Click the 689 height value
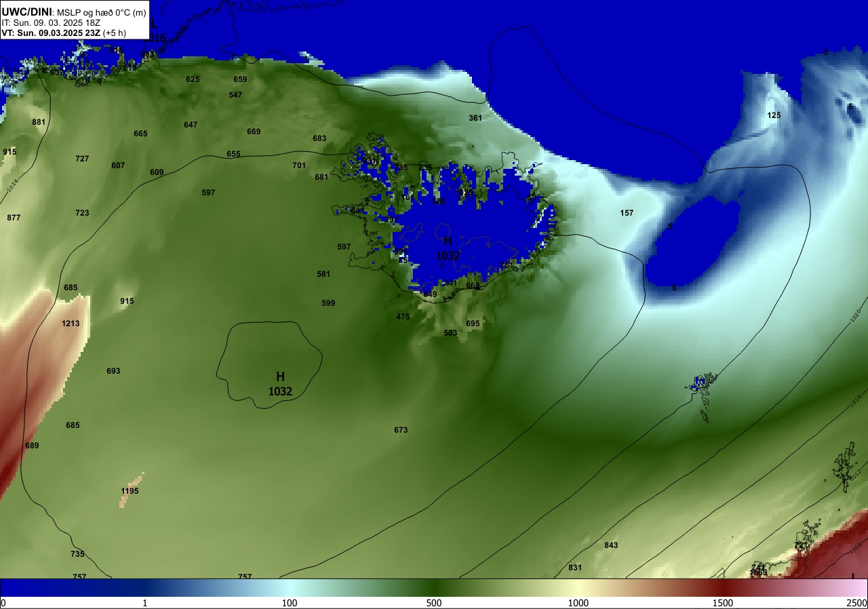868x609 pixels. (x=32, y=446)
